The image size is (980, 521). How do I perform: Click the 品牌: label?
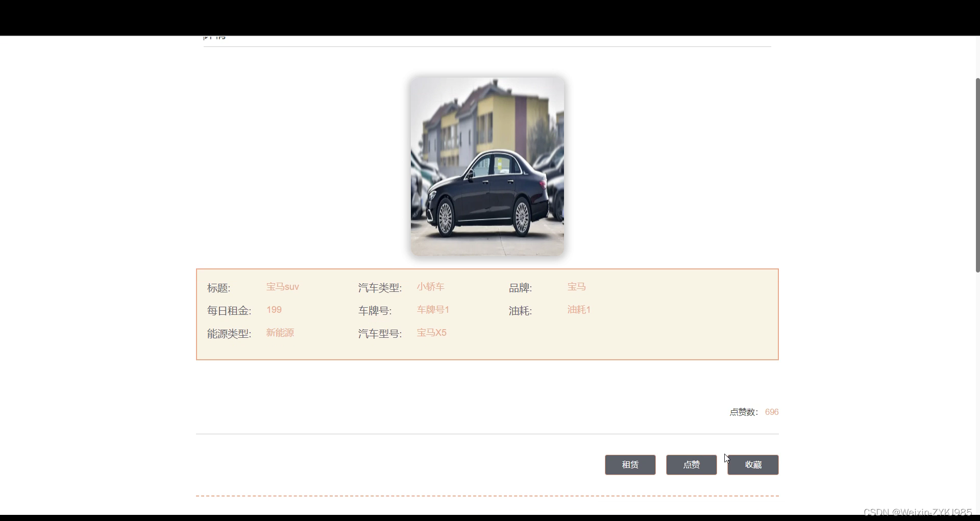pyautogui.click(x=520, y=288)
